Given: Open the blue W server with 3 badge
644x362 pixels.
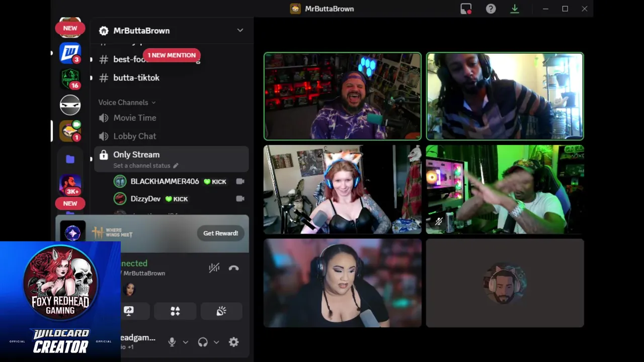Looking at the screenshot, I should (x=70, y=53).
